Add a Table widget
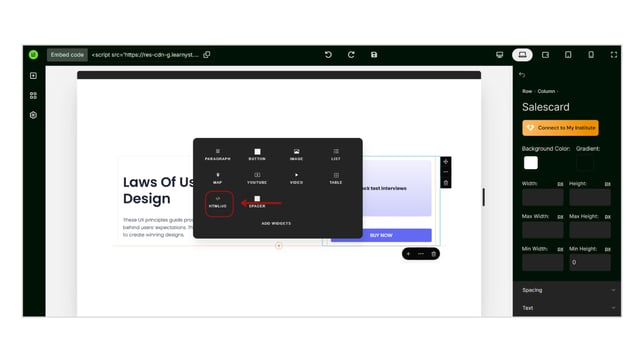 (336, 178)
